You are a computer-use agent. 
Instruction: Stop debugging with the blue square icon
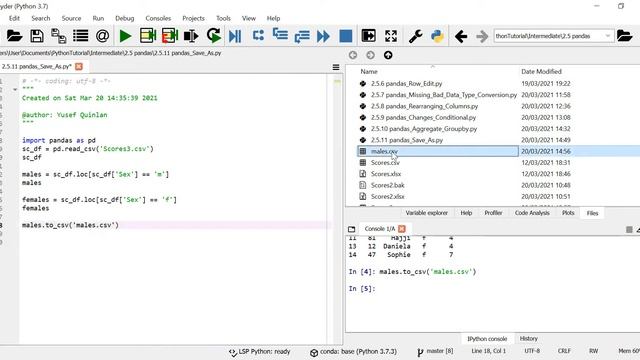pos(346,36)
